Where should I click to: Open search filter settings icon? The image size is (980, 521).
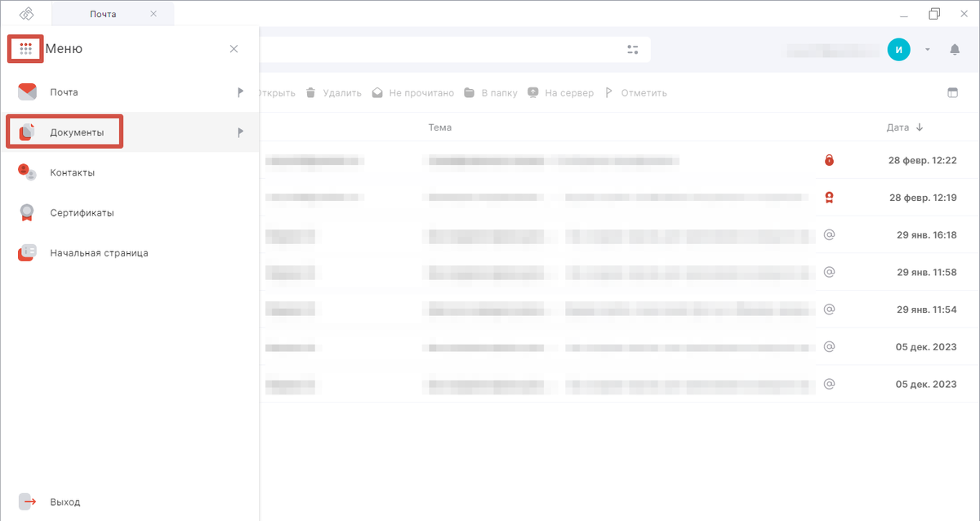pos(633,49)
